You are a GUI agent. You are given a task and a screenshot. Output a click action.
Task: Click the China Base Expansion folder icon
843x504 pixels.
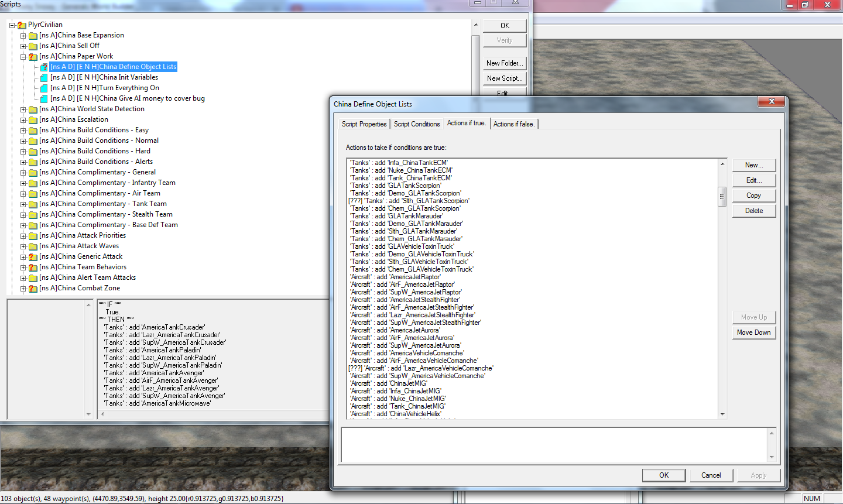pos(33,36)
